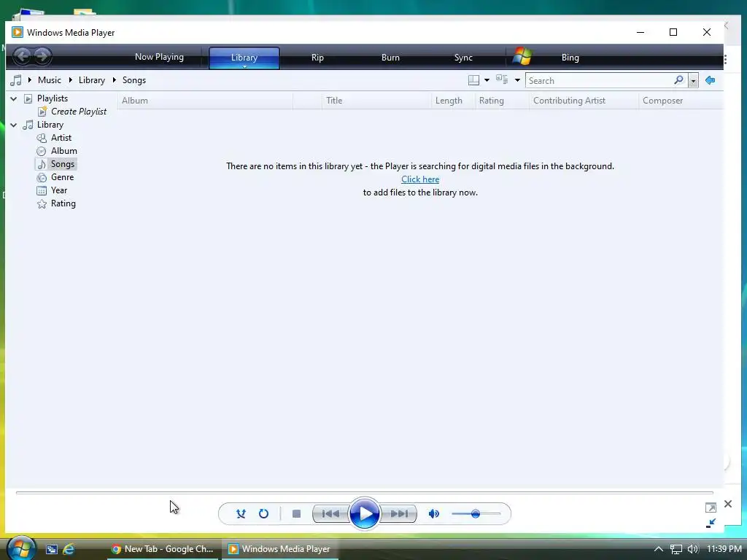The height and width of the screenshot is (560, 747).
Task: Click the seek progress bar
Action: pyautogui.click(x=365, y=492)
